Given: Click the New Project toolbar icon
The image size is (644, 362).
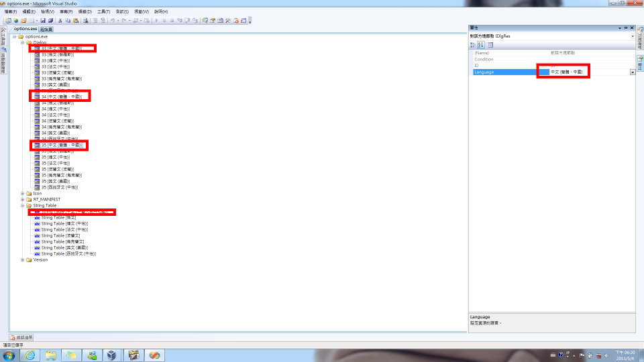Looking at the screenshot, I should (x=8, y=21).
